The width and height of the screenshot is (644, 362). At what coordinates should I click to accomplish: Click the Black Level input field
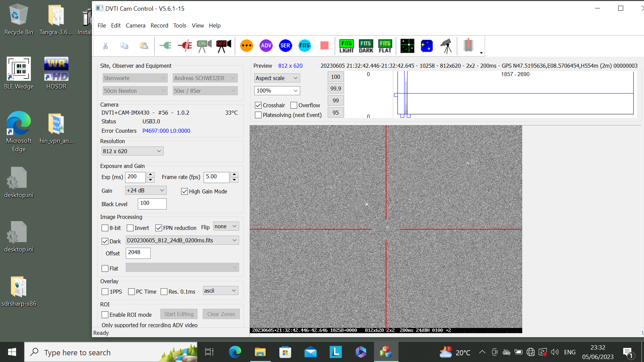click(152, 203)
